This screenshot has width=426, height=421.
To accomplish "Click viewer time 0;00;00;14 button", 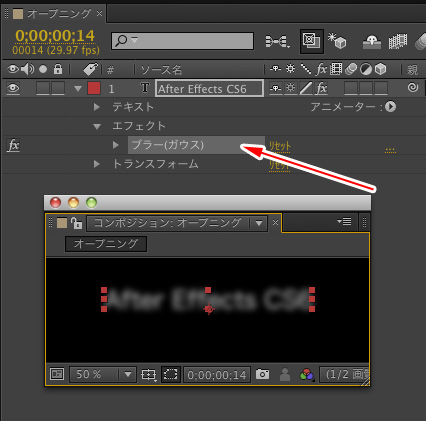I will click(217, 375).
